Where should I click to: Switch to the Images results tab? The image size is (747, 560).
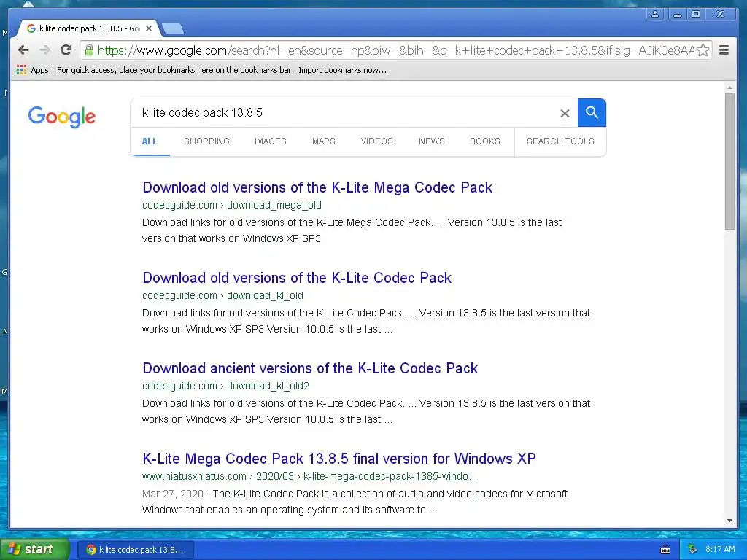[270, 141]
